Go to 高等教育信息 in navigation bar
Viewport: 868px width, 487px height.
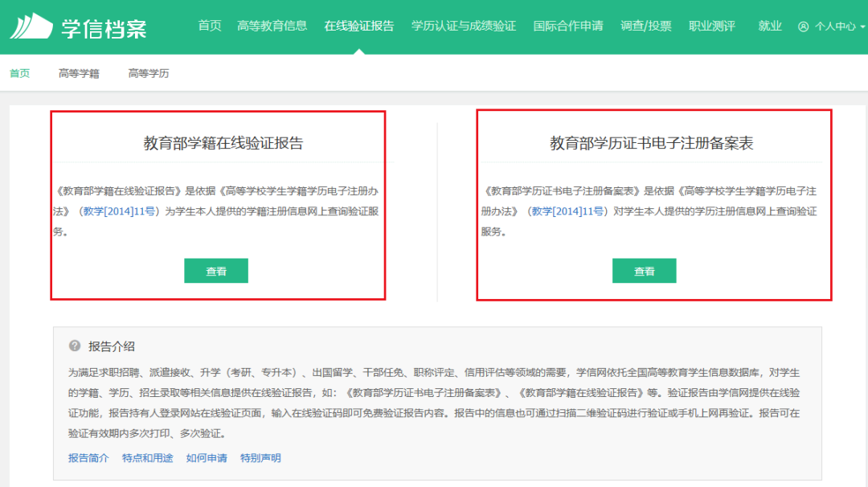[272, 26]
